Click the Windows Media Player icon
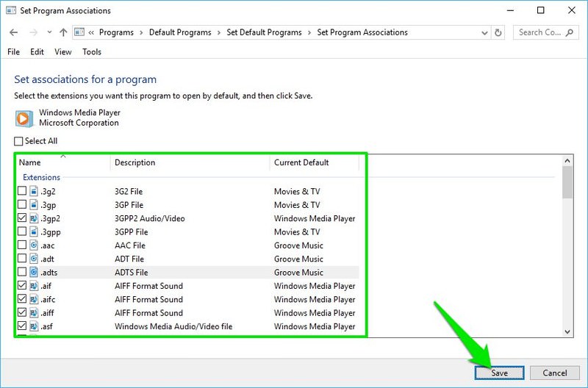 [24, 118]
